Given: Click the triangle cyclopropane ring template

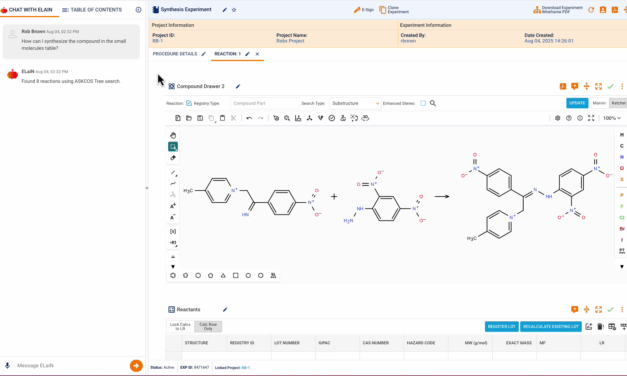Looking at the screenshot, I should click(x=223, y=276).
